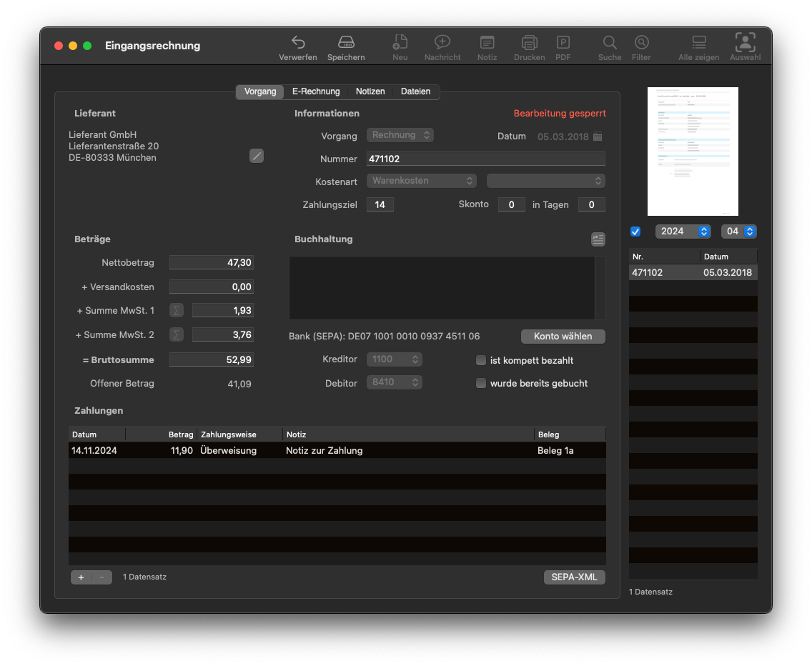This screenshot has height=666, width=812.
Task: Save invoice with the Speichern icon
Action: coord(346,43)
